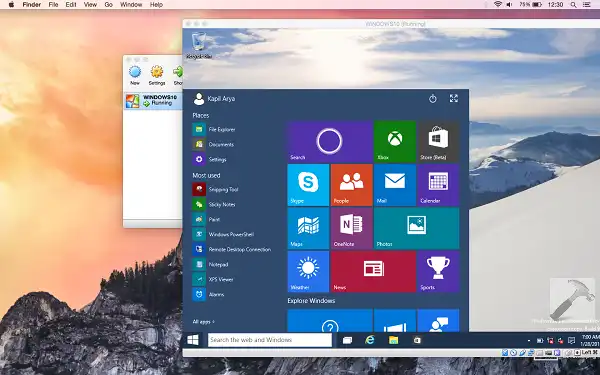Screen dimensions: 600x375
Task: Open the Recycle Bin desktop icon
Action: coord(199,46)
